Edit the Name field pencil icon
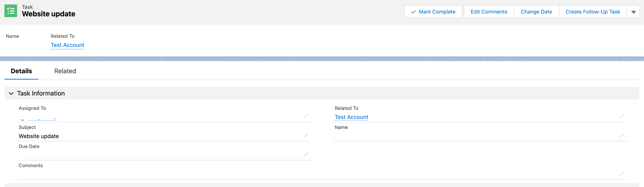Viewport: 644px width, 187px height. click(x=622, y=135)
